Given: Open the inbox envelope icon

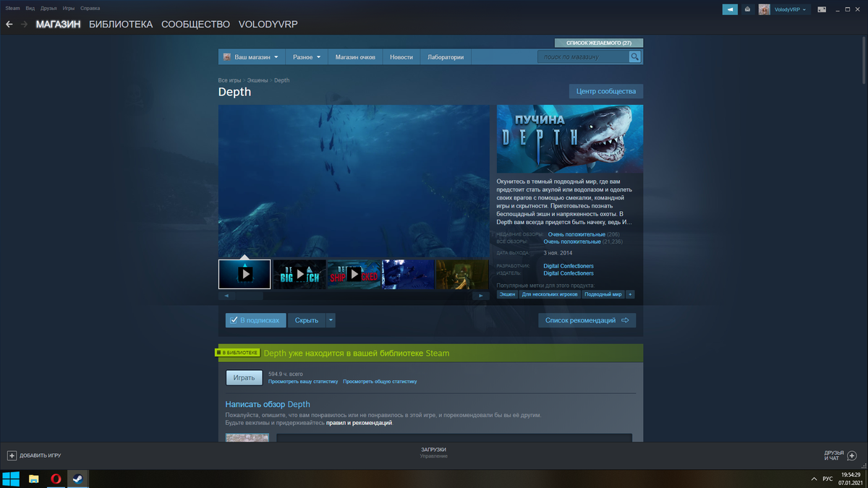Looking at the screenshot, I should pos(747,9).
